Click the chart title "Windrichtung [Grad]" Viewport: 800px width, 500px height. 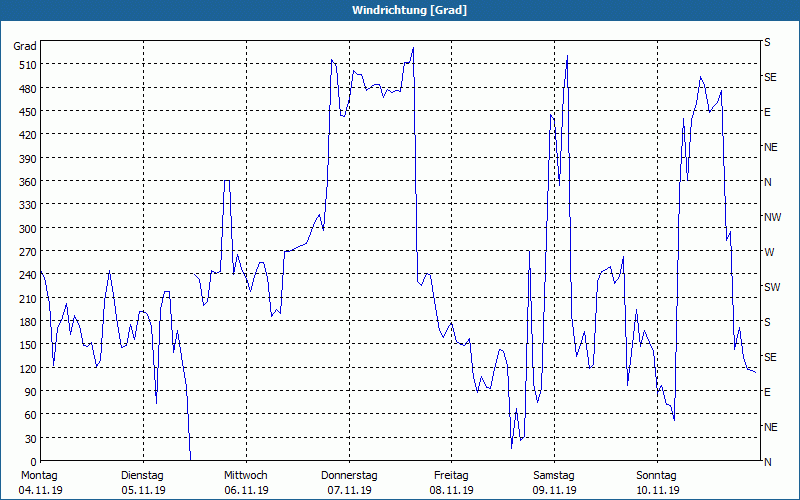click(409, 10)
